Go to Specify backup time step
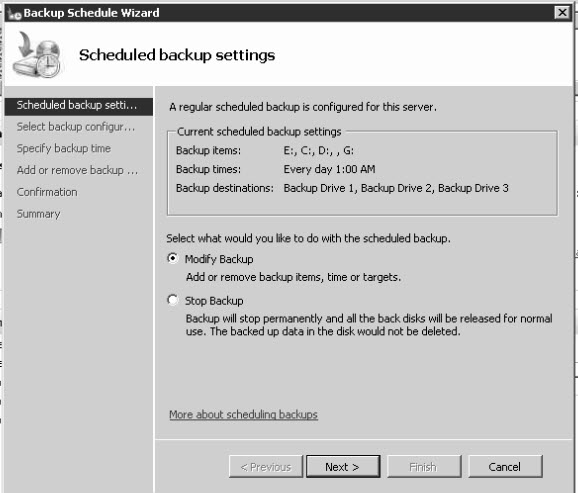 point(64,148)
